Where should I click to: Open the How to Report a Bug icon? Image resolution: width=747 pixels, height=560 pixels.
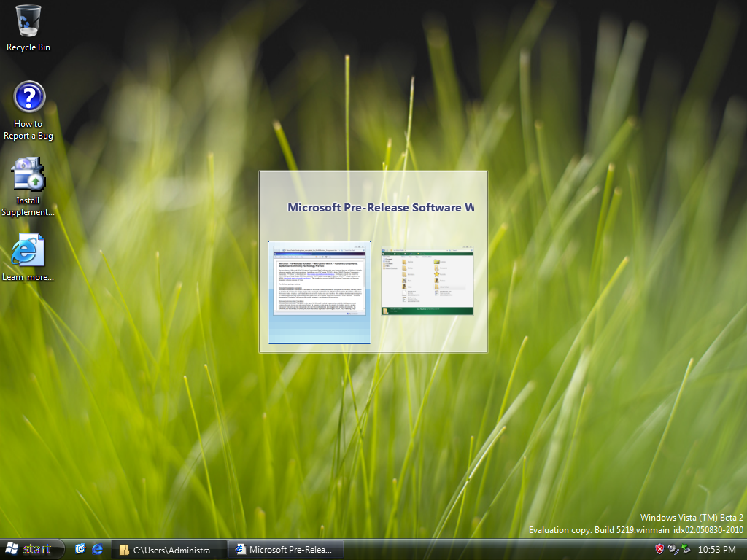tap(29, 97)
